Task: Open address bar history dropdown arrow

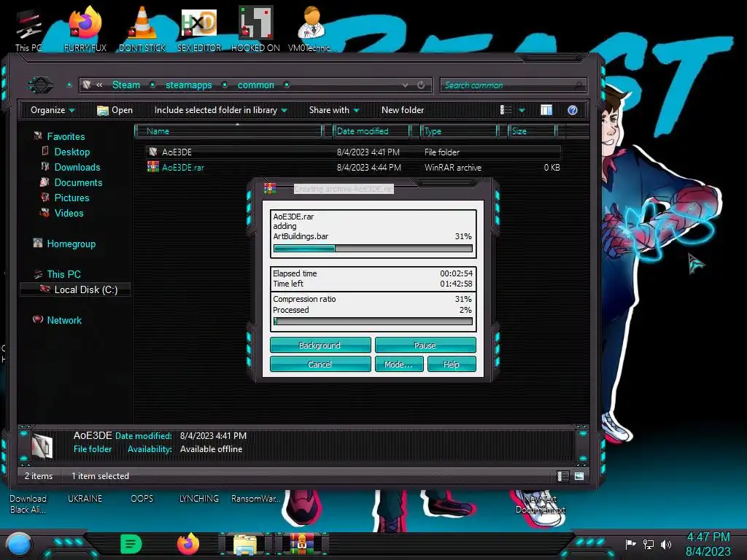Action: [x=405, y=85]
